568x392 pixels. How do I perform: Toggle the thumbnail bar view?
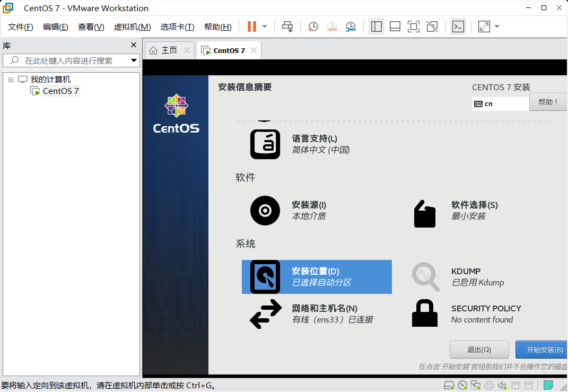pyautogui.click(x=395, y=27)
